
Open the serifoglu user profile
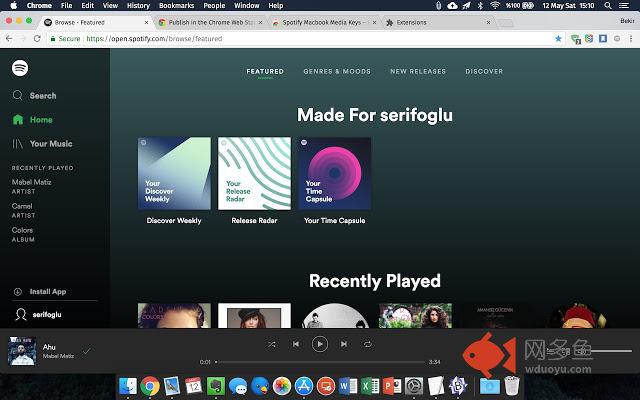coord(38,314)
